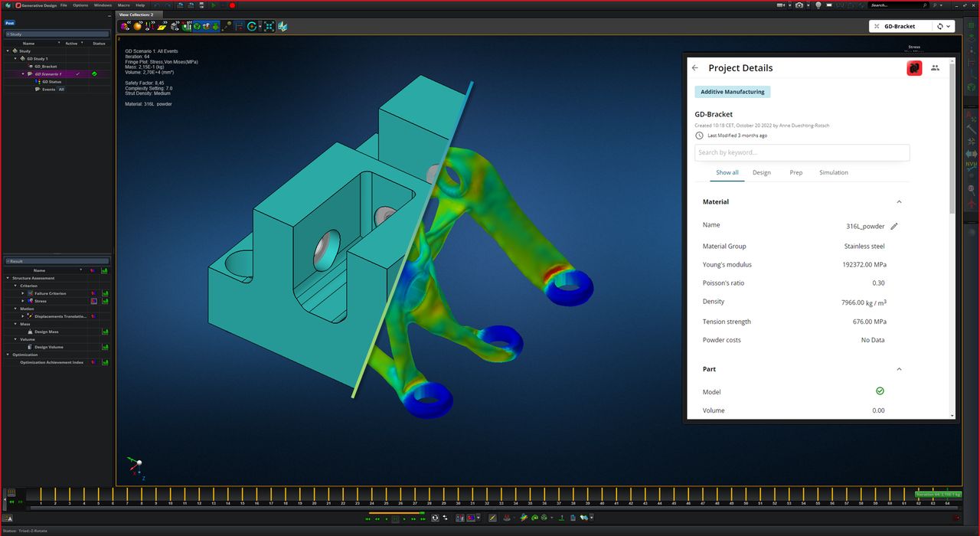Click the chart icon for Design Mass
This screenshot has height=536, width=980.
104,332
